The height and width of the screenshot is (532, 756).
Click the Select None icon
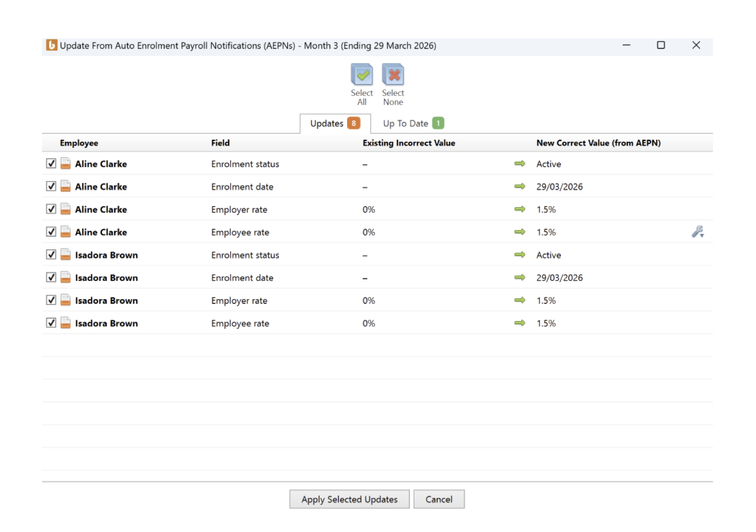click(393, 75)
